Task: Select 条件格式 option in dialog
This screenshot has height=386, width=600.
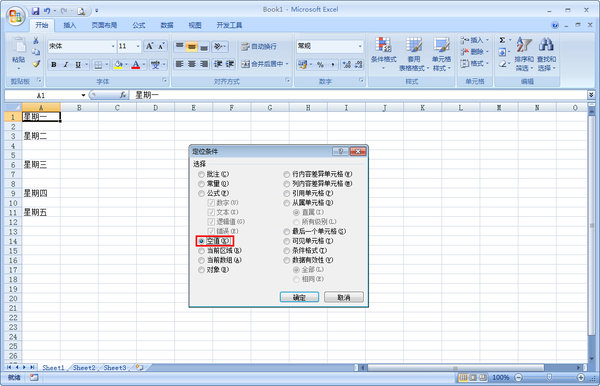Action: pos(287,251)
